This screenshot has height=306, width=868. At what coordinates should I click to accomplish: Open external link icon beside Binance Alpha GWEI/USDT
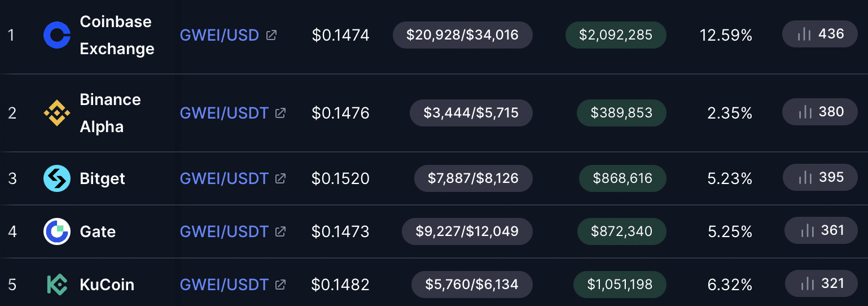click(x=280, y=113)
